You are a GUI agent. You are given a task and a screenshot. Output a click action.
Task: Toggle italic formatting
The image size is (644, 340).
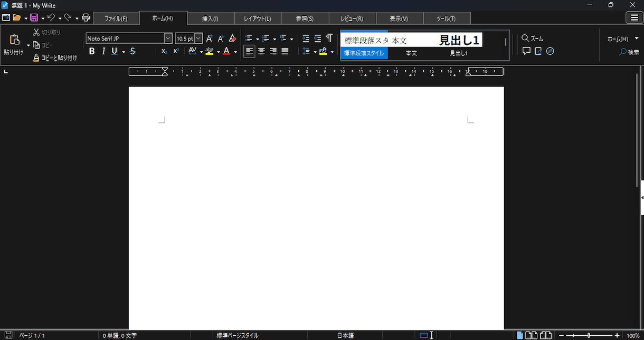[103, 51]
